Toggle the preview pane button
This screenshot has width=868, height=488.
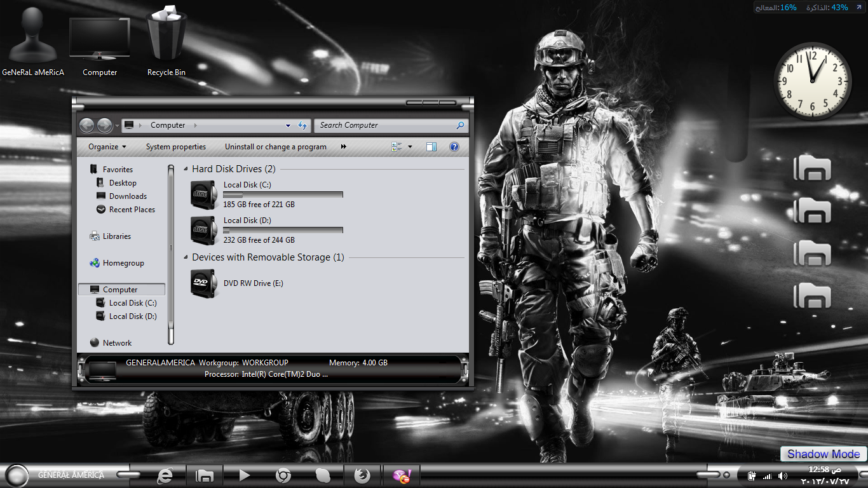click(x=431, y=147)
